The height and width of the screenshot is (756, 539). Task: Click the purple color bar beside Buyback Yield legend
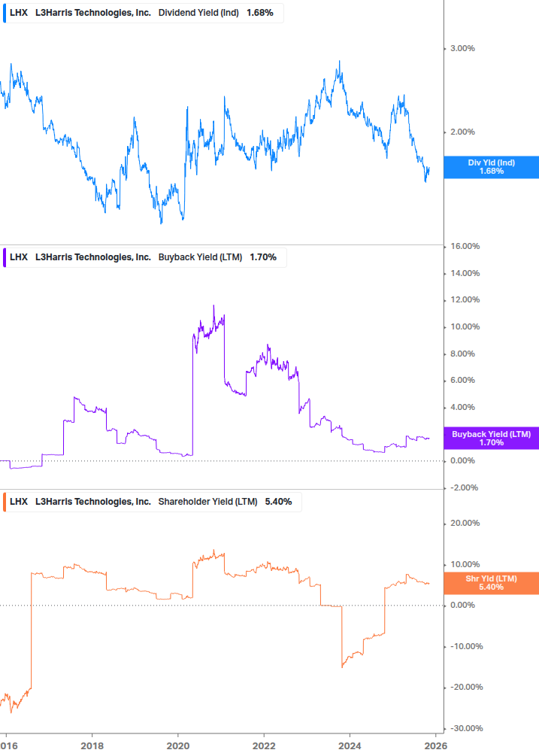5,257
